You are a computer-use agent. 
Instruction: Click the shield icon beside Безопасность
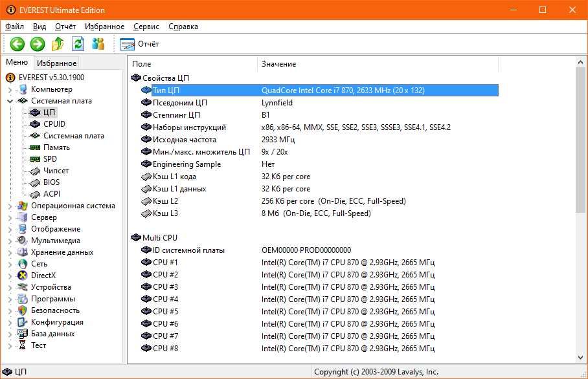click(x=23, y=310)
